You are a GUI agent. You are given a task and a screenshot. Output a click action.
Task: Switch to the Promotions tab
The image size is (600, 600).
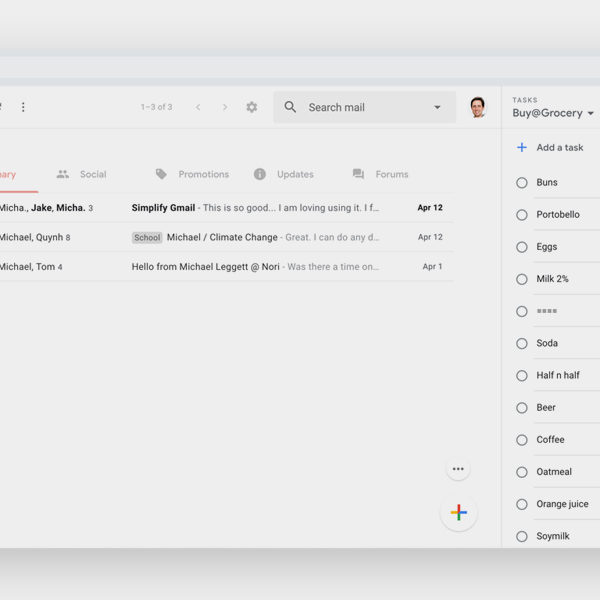pyautogui.click(x=192, y=174)
